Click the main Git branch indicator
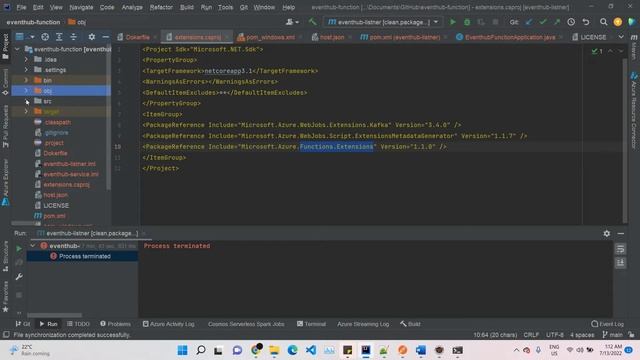Screen dimensions: 640x360 tap(612, 335)
